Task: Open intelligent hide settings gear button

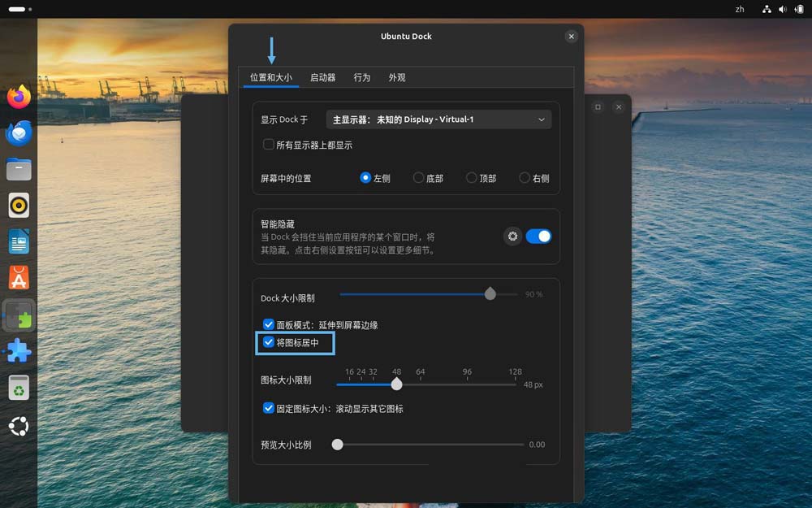Action: 512,237
